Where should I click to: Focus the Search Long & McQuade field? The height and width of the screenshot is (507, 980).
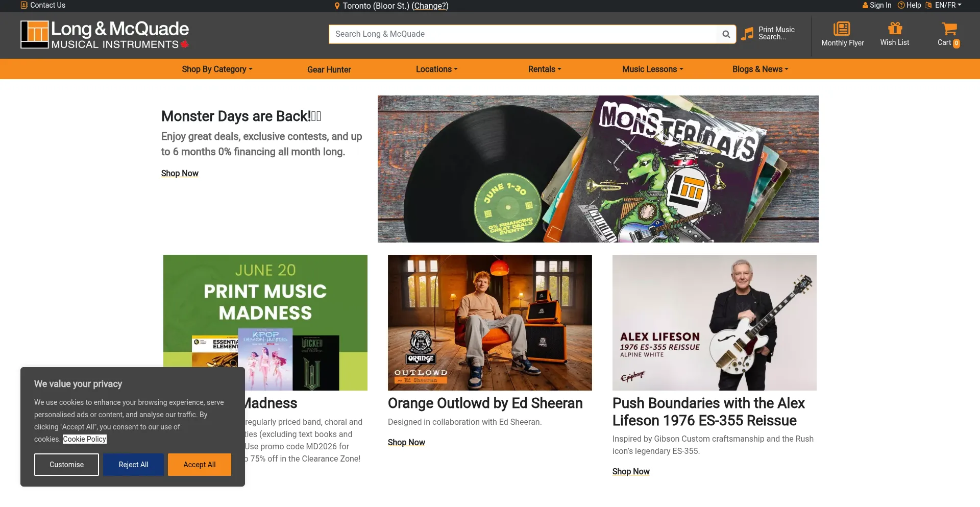tap(523, 34)
